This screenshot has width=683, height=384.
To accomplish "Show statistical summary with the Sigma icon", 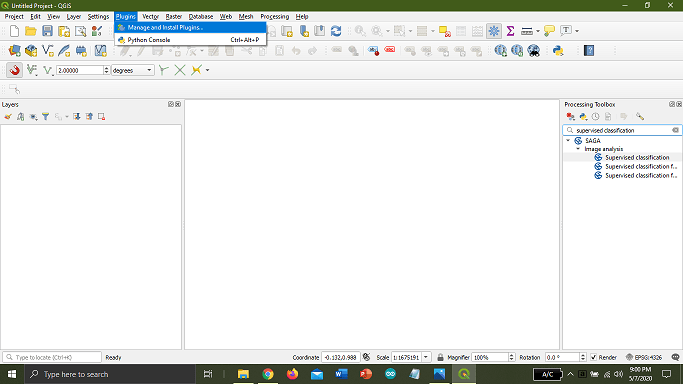I will [x=510, y=31].
